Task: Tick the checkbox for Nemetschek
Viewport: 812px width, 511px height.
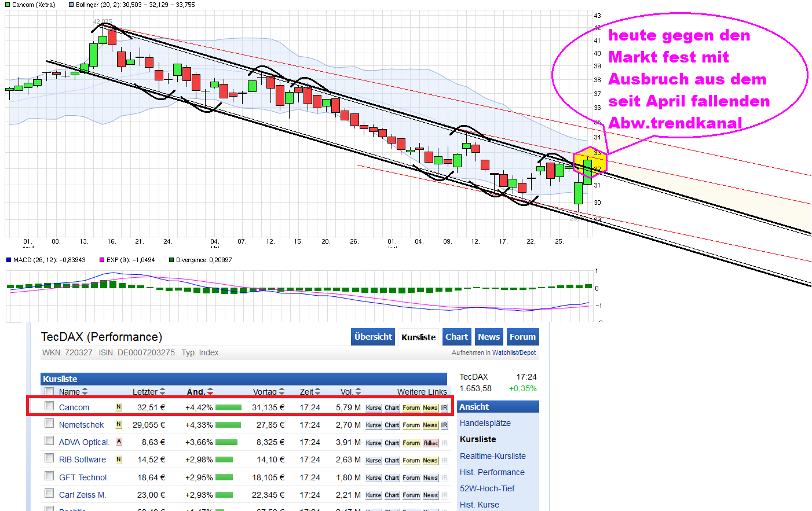Action: pos(49,424)
